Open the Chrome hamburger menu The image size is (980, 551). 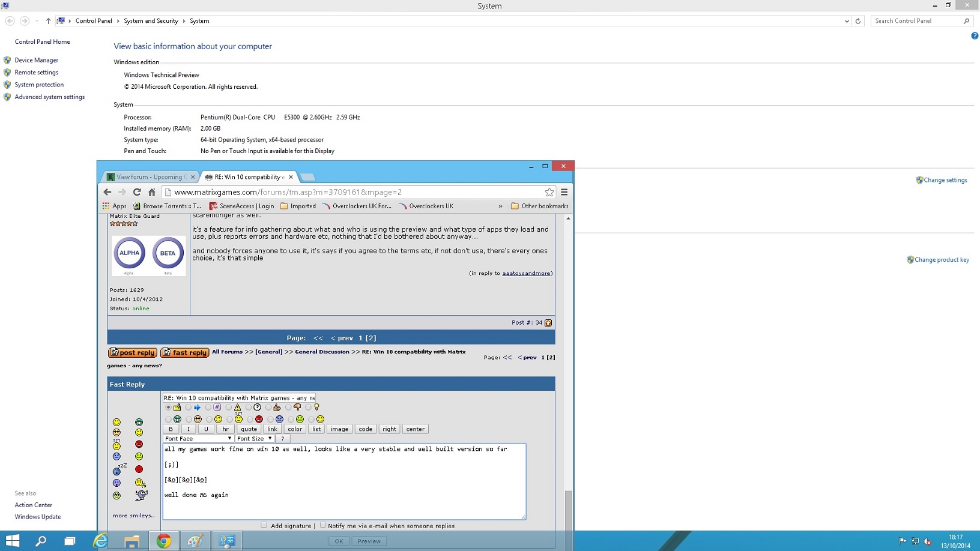(x=564, y=192)
